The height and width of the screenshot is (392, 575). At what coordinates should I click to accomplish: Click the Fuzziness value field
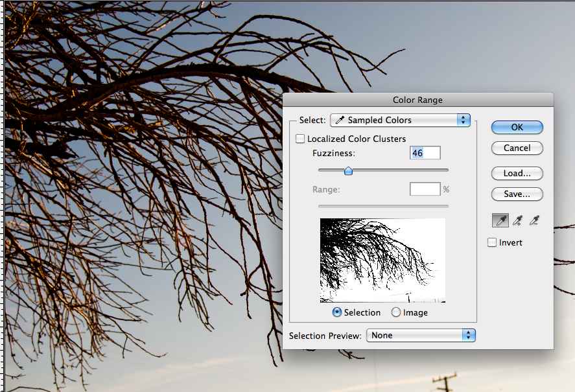425,153
